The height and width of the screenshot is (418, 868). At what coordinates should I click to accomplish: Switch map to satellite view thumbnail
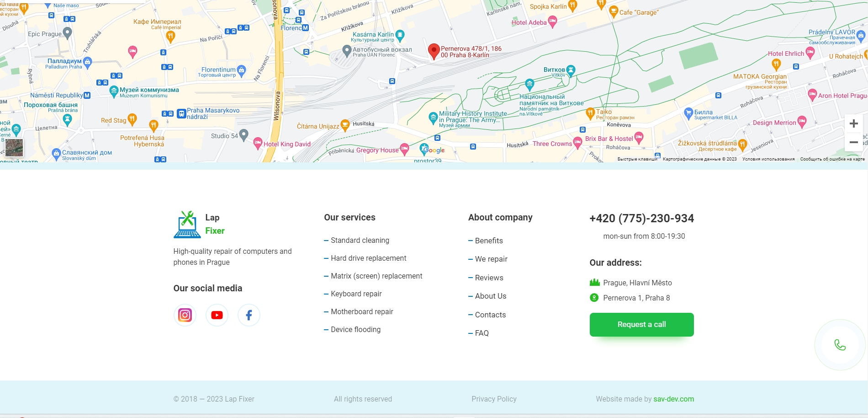coord(14,148)
